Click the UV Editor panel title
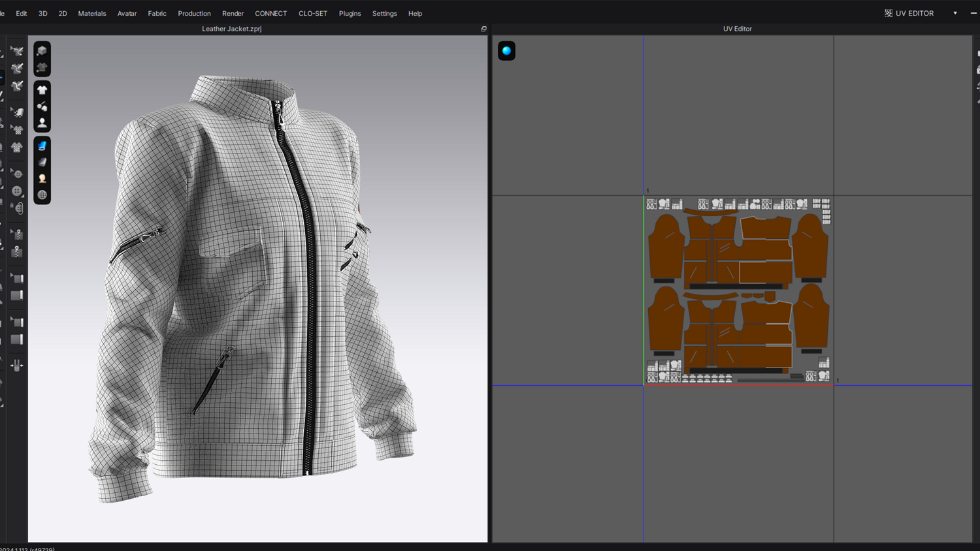 [x=737, y=29]
